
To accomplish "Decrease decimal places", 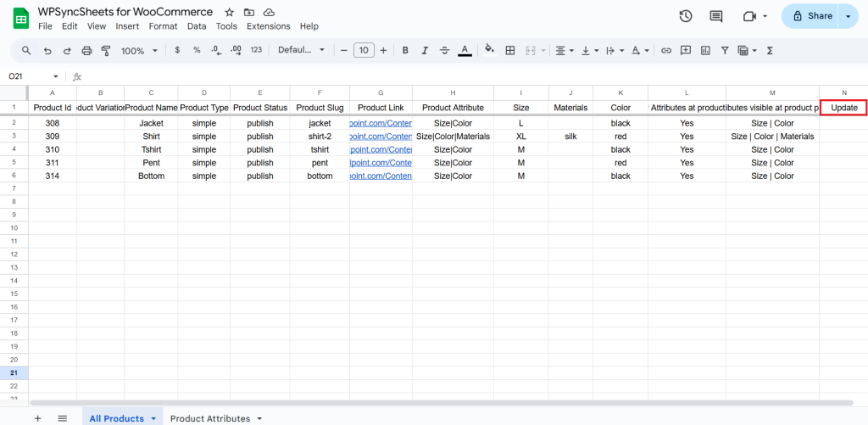I will (216, 50).
